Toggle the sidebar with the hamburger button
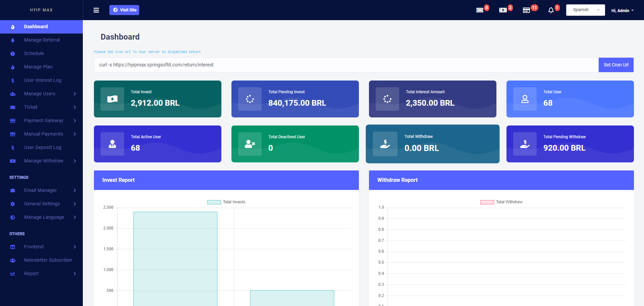Screen dimensions: 644x306 click(x=96, y=10)
